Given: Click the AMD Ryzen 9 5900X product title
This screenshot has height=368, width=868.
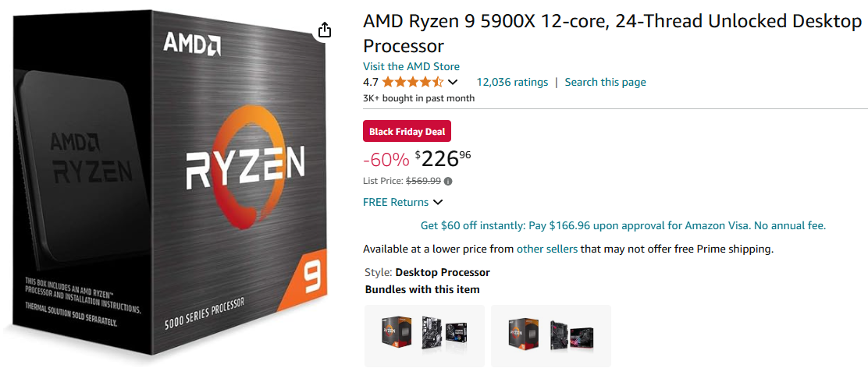Looking at the screenshot, I should [612, 33].
